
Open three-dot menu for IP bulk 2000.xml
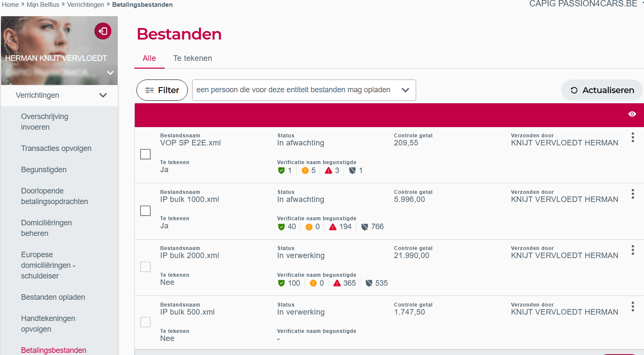(633, 250)
